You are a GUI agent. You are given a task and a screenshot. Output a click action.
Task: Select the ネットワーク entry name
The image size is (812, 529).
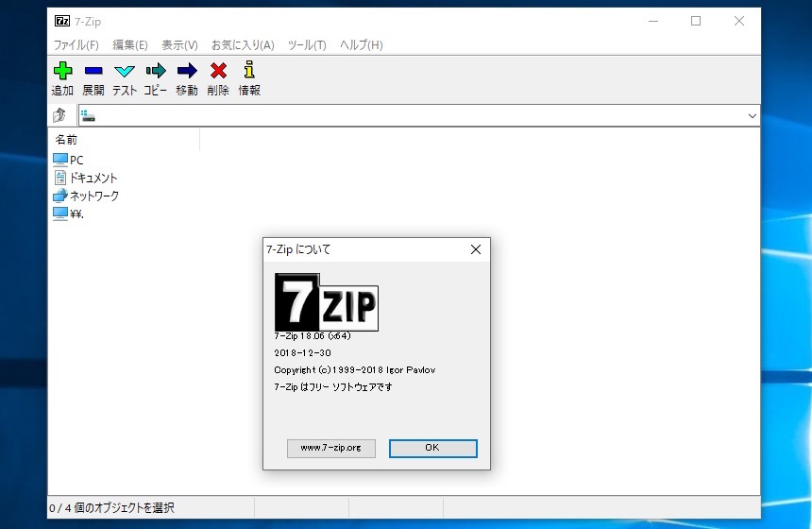tap(94, 196)
